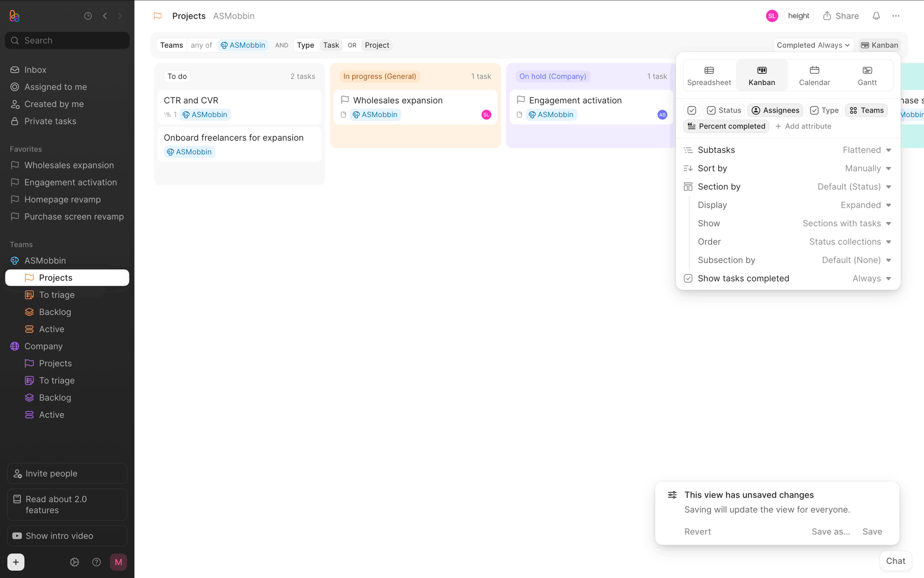
Task: Open Assigned to me list
Action: (67, 87)
